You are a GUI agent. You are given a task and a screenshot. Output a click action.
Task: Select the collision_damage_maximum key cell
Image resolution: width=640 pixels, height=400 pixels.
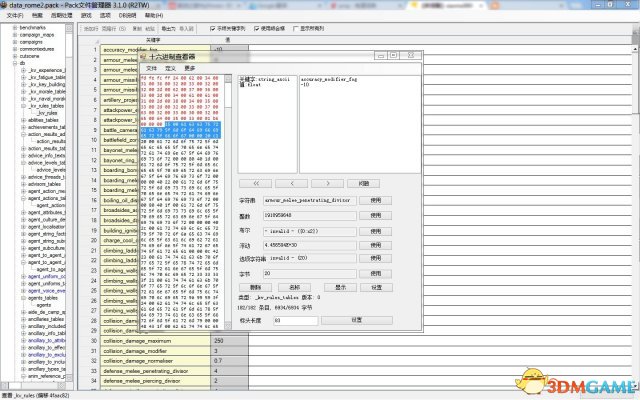[x=153, y=341]
